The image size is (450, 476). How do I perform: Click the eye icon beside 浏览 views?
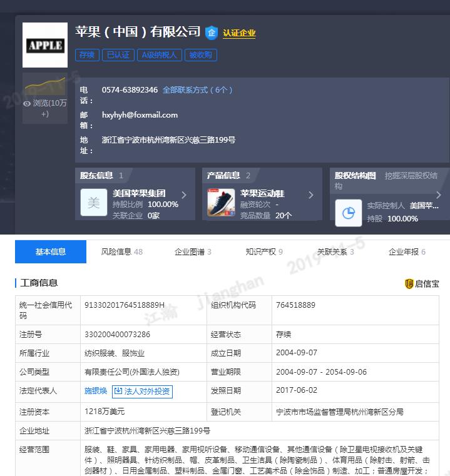pos(27,104)
